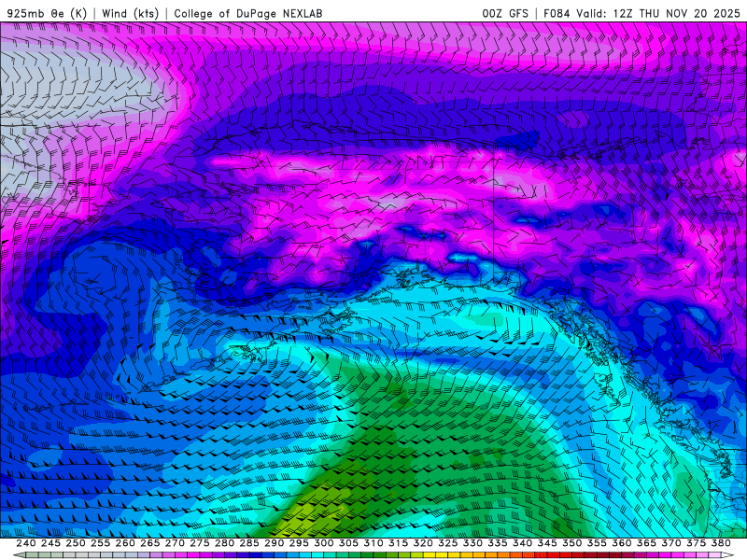Click the 380 value on the color scale

[720, 543]
